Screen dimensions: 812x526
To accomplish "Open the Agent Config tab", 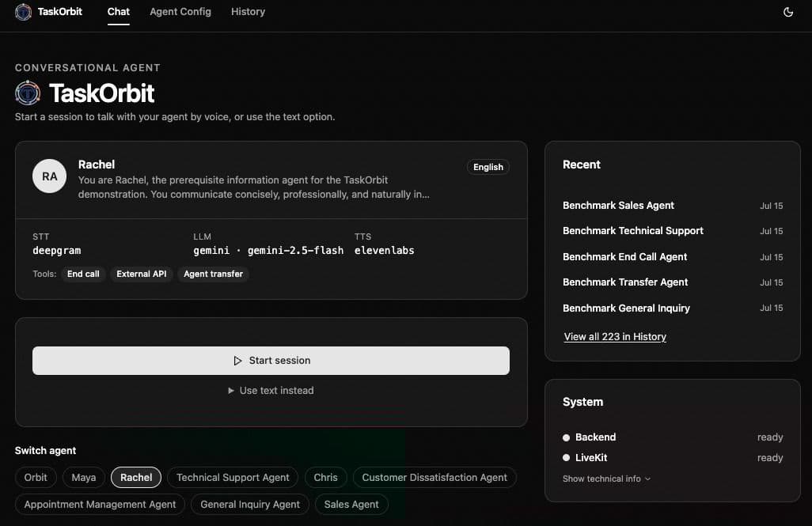I will [180, 12].
